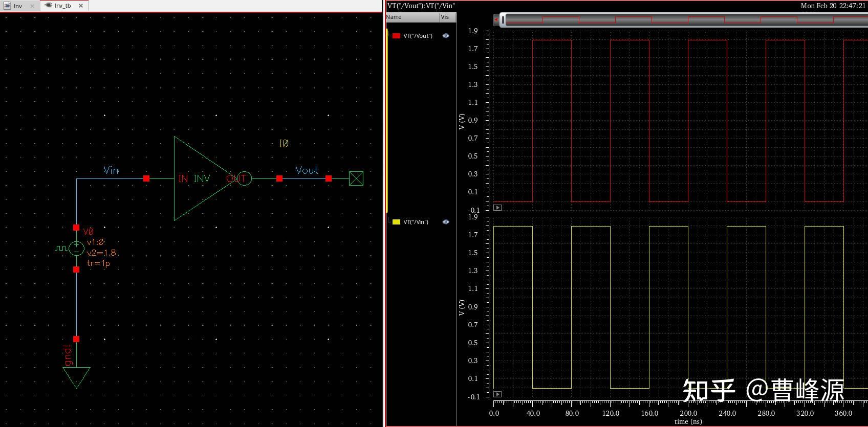Click the inverter output bubble

[245, 178]
